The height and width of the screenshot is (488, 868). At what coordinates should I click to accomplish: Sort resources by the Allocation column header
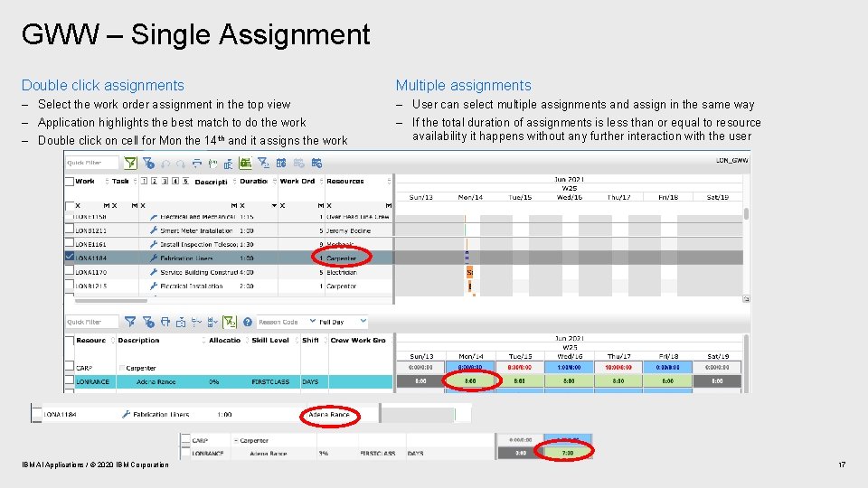click(x=224, y=341)
